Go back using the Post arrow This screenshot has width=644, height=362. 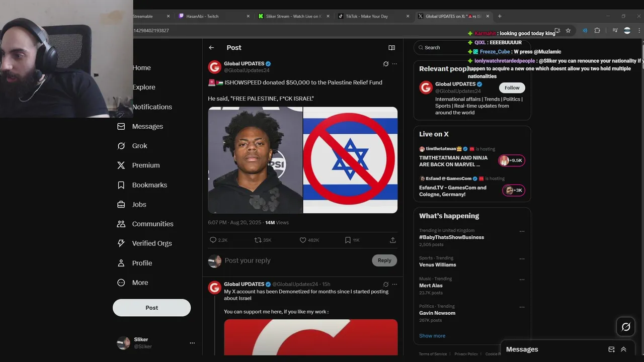pyautogui.click(x=211, y=48)
